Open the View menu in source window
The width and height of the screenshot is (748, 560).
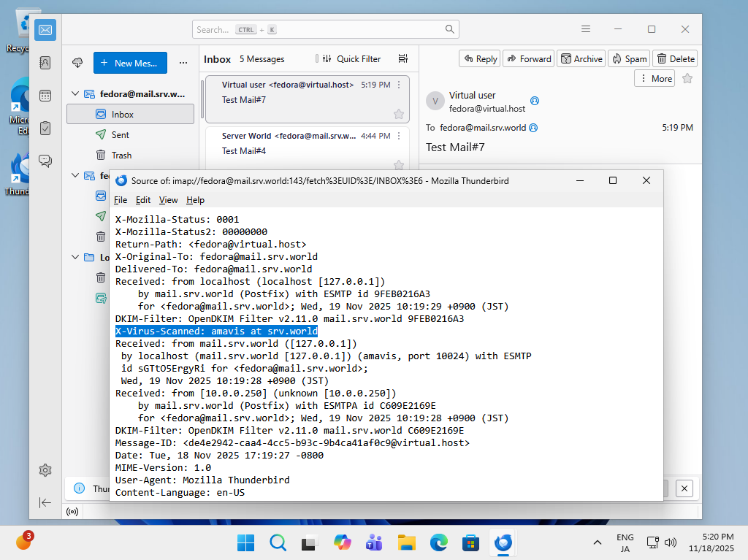tap(168, 200)
